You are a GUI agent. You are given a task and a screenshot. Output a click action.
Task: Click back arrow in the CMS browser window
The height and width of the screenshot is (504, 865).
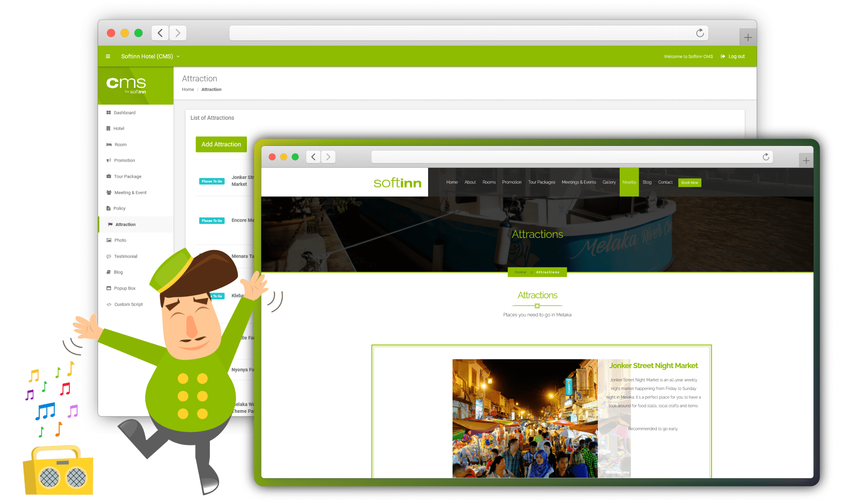pyautogui.click(x=160, y=33)
